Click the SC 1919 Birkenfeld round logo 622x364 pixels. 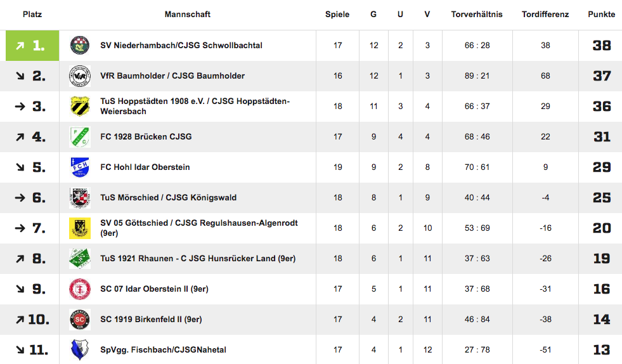coord(80,320)
